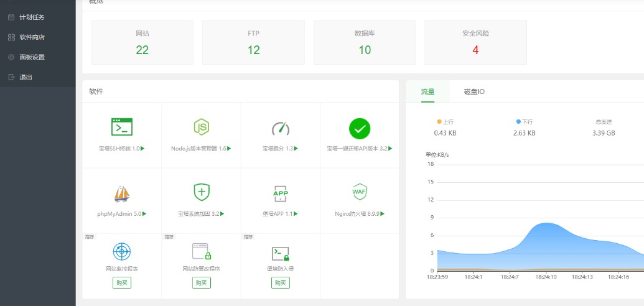
Task: Open the 宝塔跑分 speedometer icon
Action: click(281, 128)
